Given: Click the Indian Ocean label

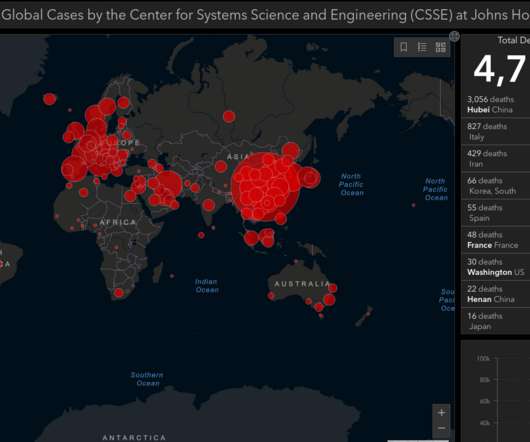Looking at the screenshot, I should tap(207, 286).
